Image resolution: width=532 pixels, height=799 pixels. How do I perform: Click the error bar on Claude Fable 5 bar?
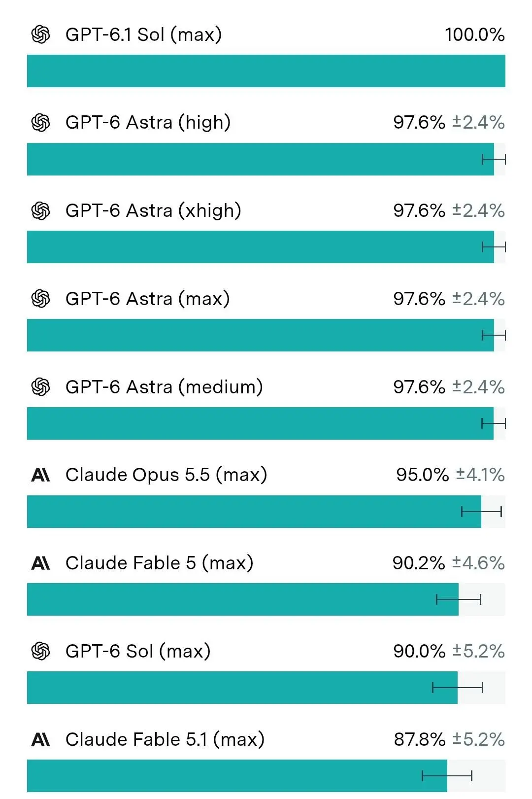[459, 599]
